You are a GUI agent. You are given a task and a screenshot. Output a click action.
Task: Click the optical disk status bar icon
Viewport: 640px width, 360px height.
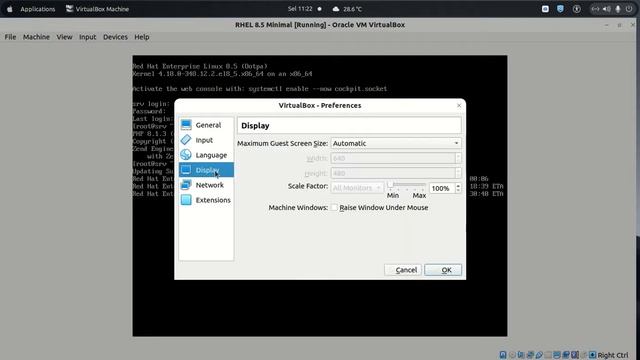[512, 355]
